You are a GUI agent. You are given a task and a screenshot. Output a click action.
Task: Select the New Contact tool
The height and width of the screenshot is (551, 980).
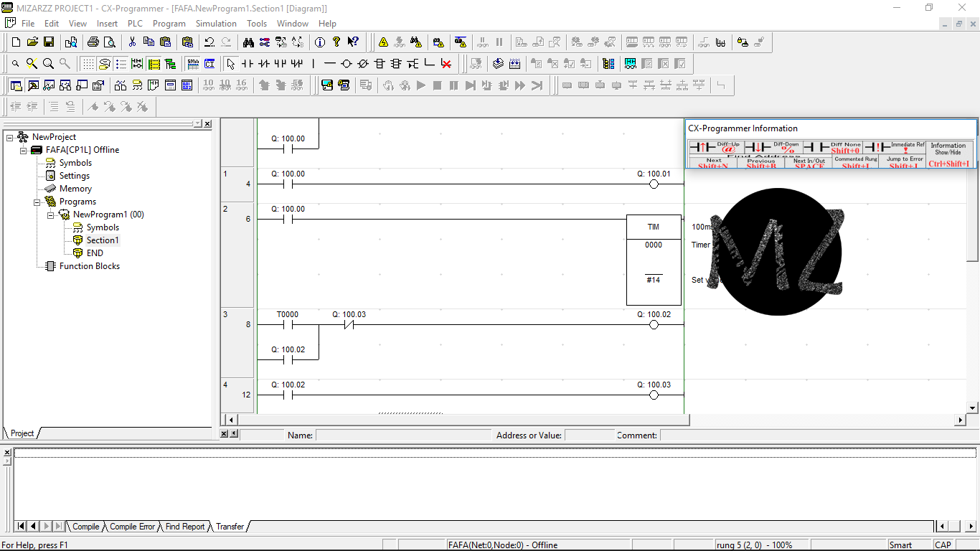[x=247, y=64]
